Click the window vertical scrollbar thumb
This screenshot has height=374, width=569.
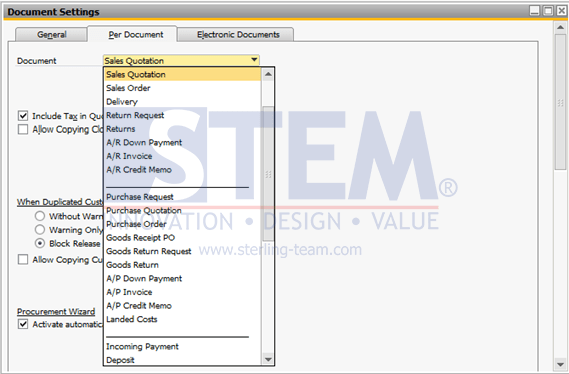click(x=560, y=102)
